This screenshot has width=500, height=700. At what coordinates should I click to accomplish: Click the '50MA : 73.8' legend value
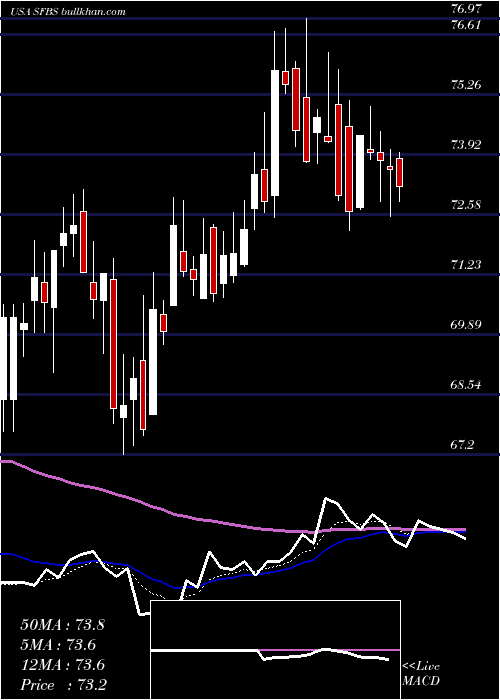pyautogui.click(x=63, y=625)
